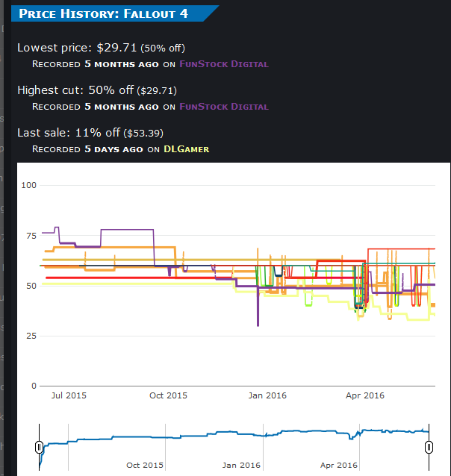This screenshot has width=451, height=476.
Task: Click the 100 y-axis label
Action: pyautogui.click(x=29, y=185)
